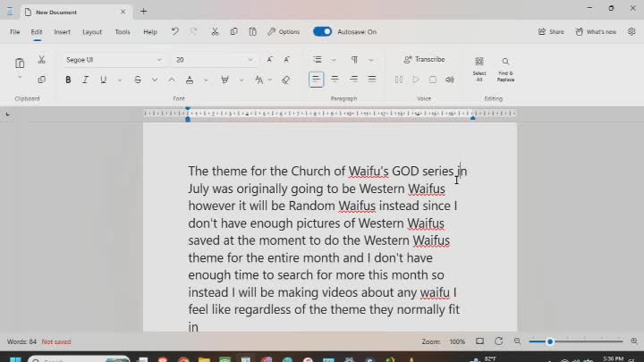The width and height of the screenshot is (644, 362).
Task: Click the right indent marker on the ruler
Action: point(473,118)
